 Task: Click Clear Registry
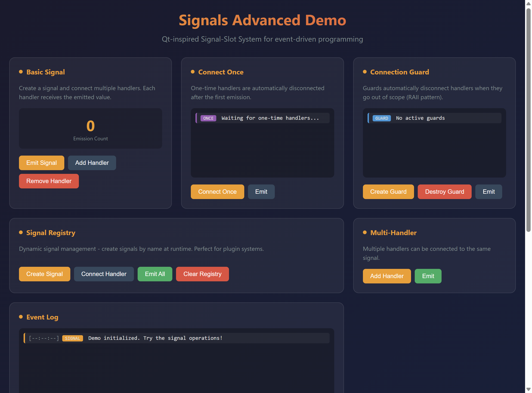(202, 274)
